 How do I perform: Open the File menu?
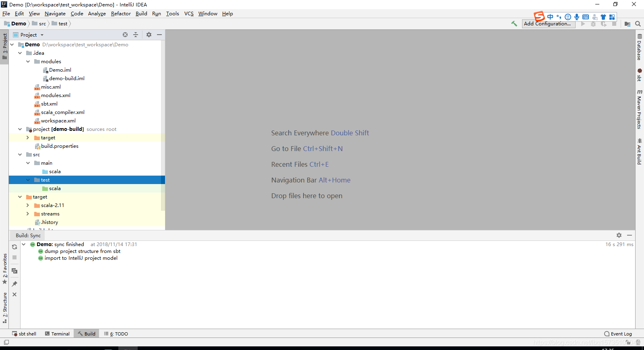coord(6,14)
